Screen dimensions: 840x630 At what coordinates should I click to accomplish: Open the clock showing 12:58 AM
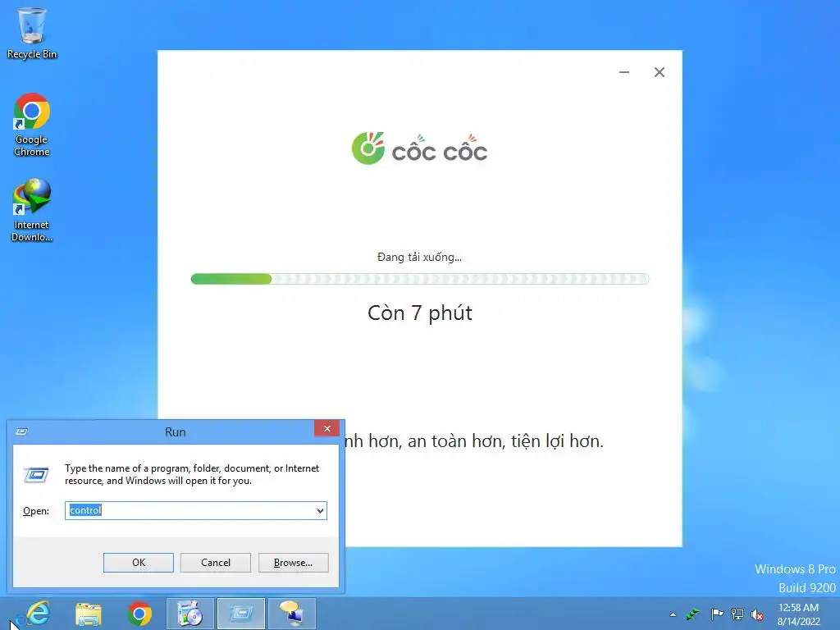[x=798, y=614]
